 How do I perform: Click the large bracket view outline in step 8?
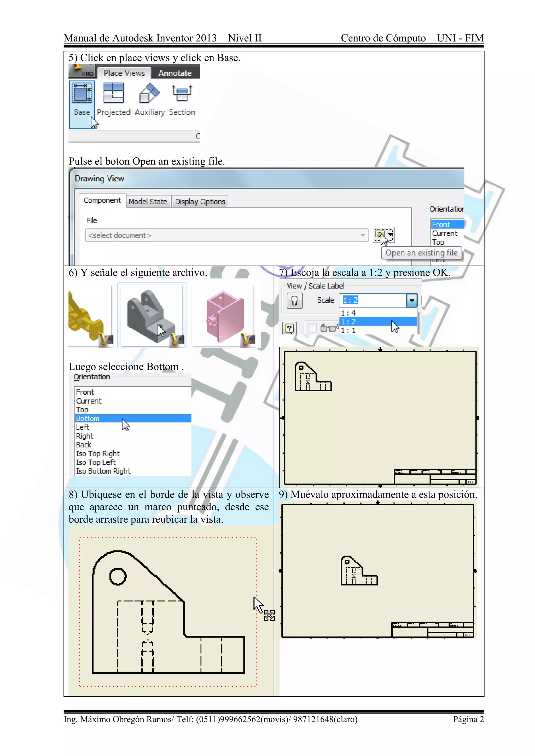[168, 612]
